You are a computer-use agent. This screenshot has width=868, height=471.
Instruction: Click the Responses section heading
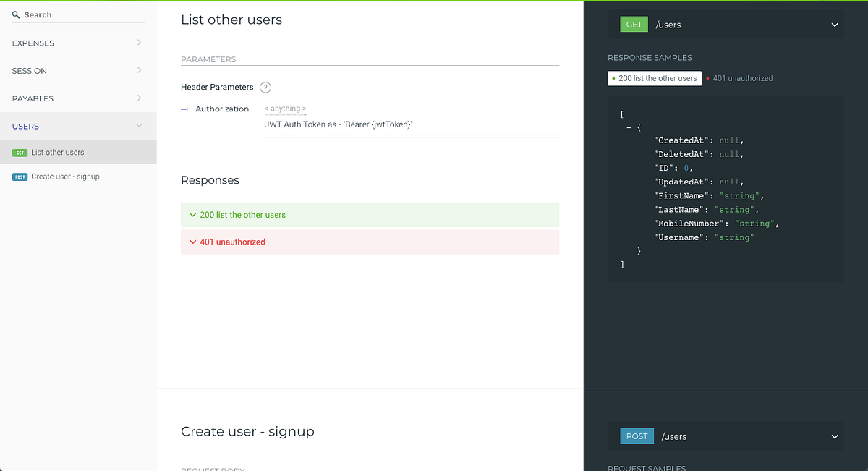click(x=210, y=180)
